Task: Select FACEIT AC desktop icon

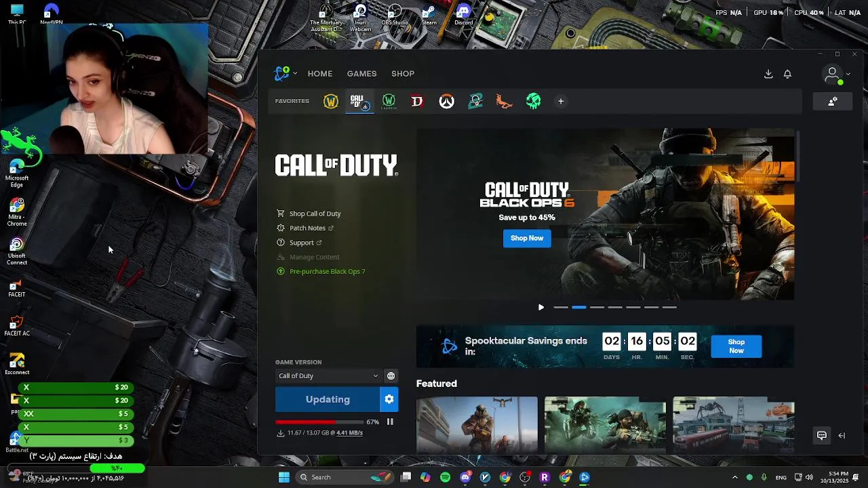Action: [x=17, y=327]
